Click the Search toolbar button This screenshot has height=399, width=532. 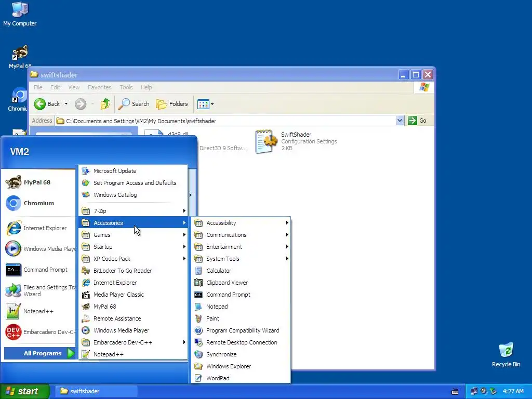click(134, 104)
